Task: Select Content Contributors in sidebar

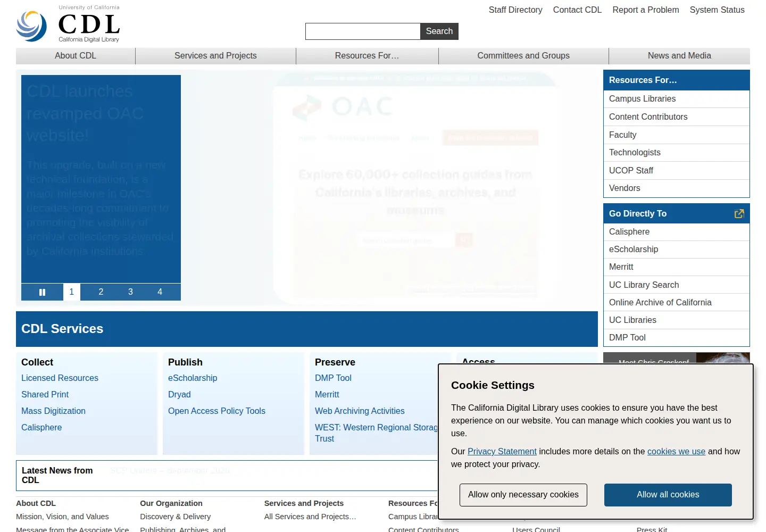Action: (x=676, y=117)
